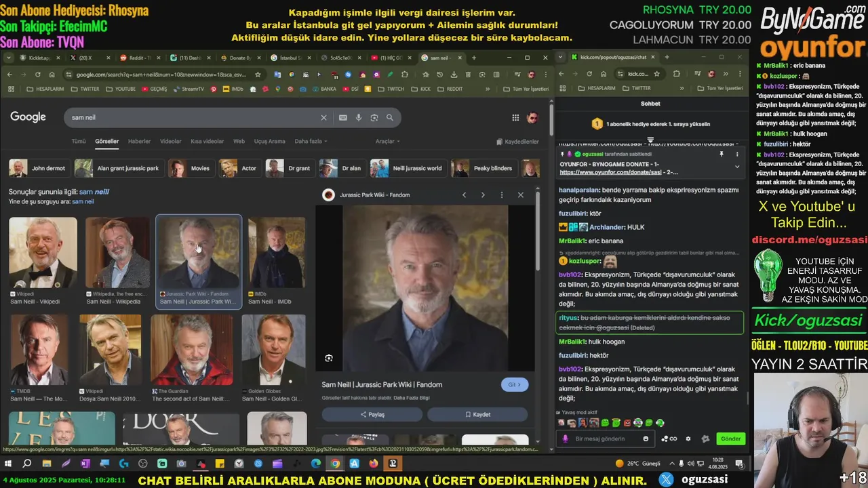Clear the Google search box text
This screenshot has width=868, height=488.
323,117
